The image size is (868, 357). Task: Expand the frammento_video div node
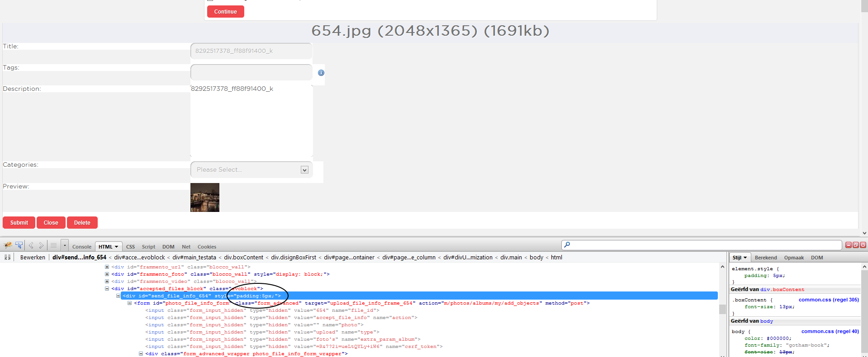[x=107, y=282]
